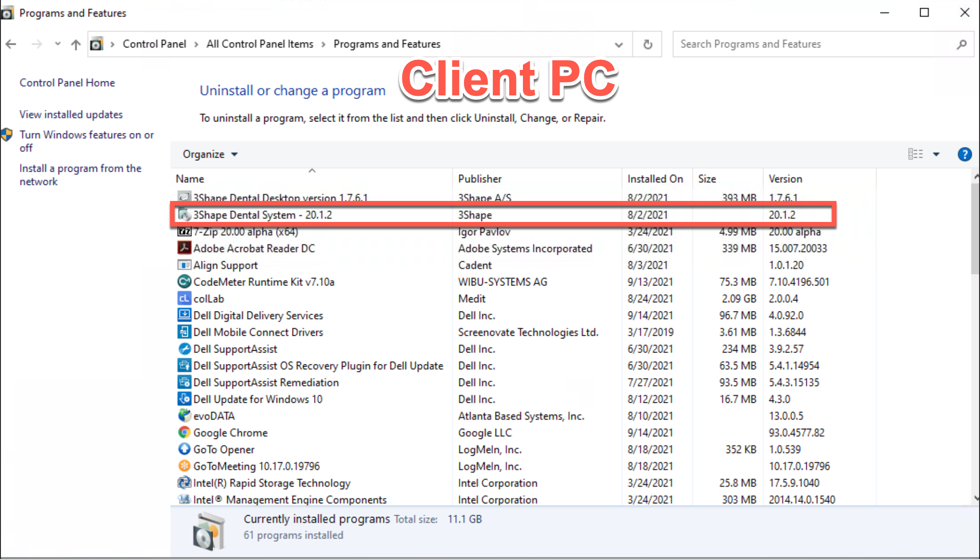The width and height of the screenshot is (980, 559).
Task: Select the Dell SupportAssist OS Recovery Plugin icon
Action: pyautogui.click(x=184, y=365)
